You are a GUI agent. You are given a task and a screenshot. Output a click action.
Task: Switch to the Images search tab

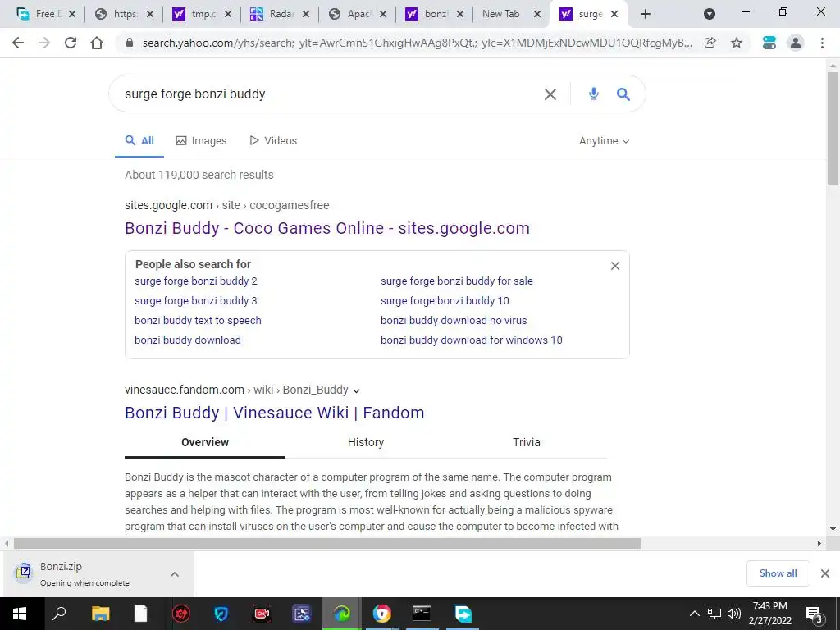(202, 141)
